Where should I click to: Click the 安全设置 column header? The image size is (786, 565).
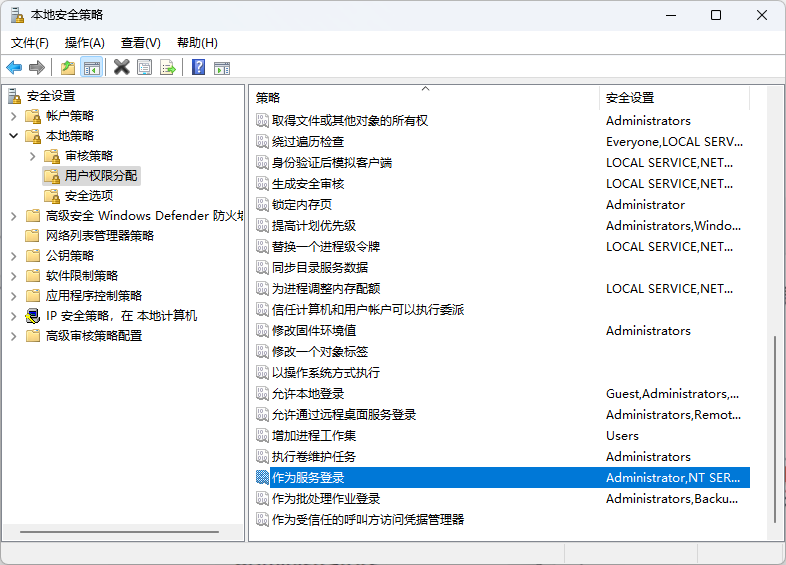click(670, 98)
